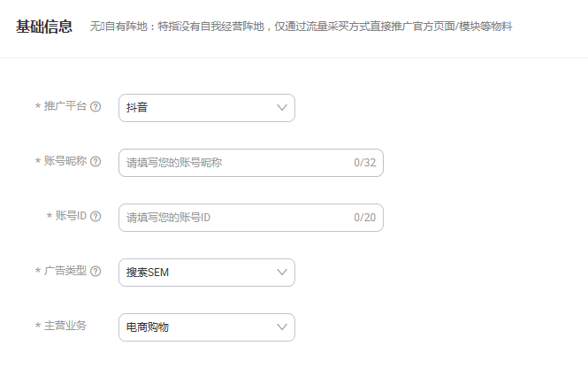
Task: Click the 0/20 character counter
Action: (365, 218)
